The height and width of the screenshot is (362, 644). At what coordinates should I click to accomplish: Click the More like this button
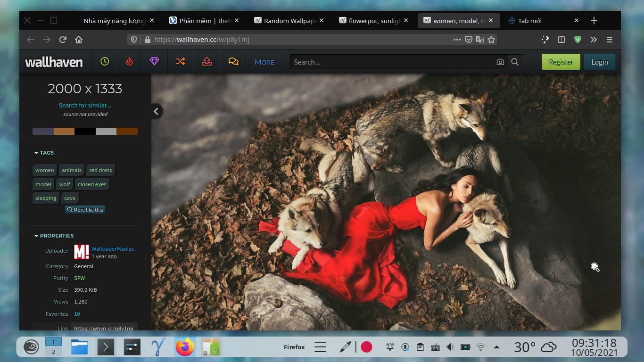pyautogui.click(x=85, y=210)
